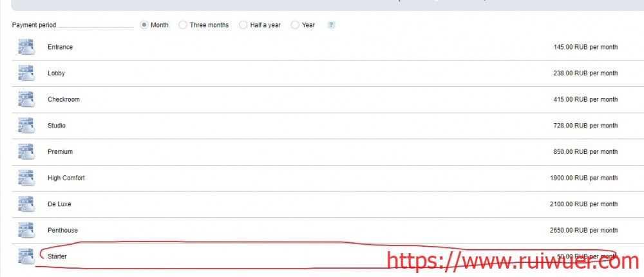Pick the Starter tariff name
This screenshot has height=277, width=644.
click(57, 256)
